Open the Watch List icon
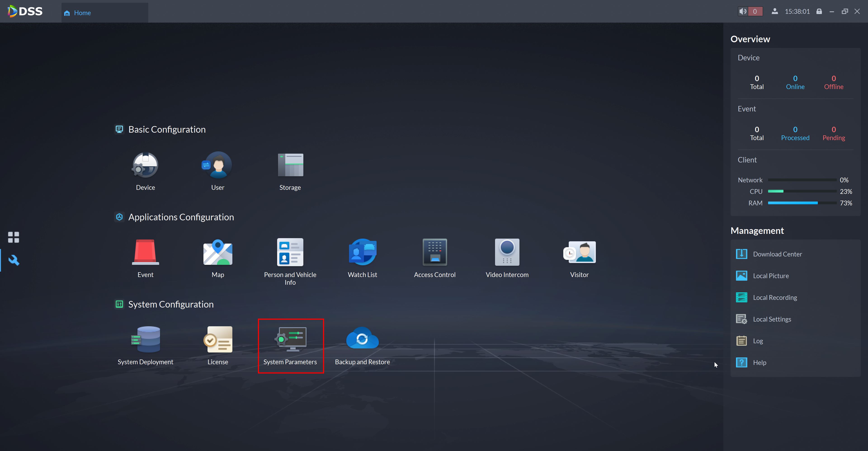 coord(362,252)
